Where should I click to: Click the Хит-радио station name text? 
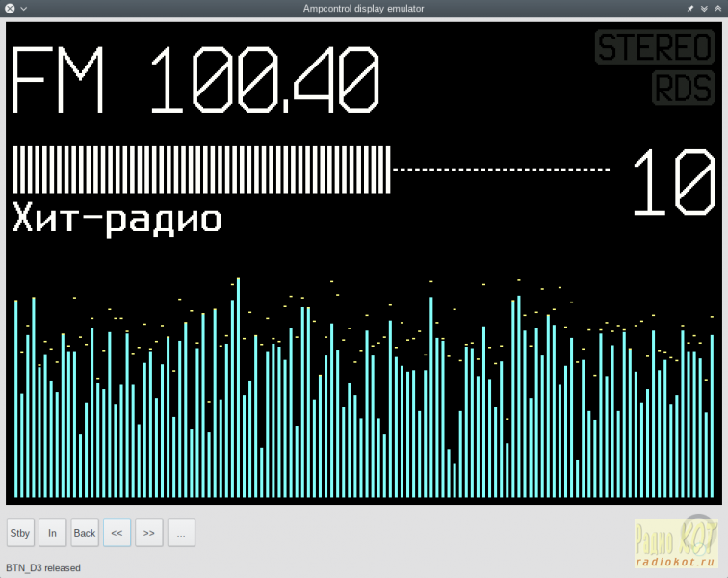coord(117,219)
